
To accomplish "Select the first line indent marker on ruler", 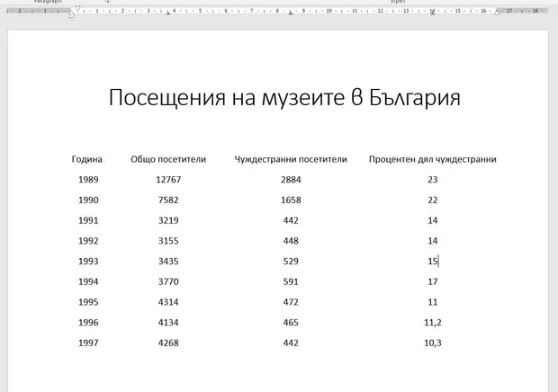I will (x=77, y=8).
